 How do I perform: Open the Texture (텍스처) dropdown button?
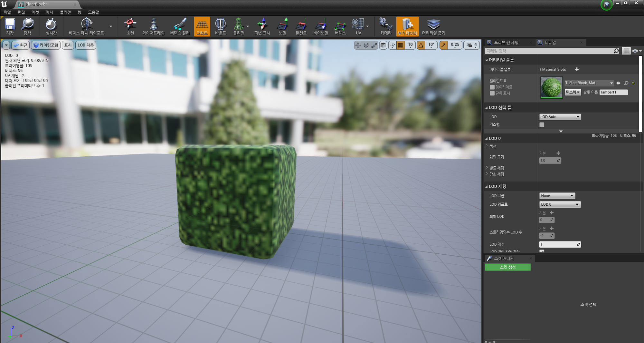573,92
